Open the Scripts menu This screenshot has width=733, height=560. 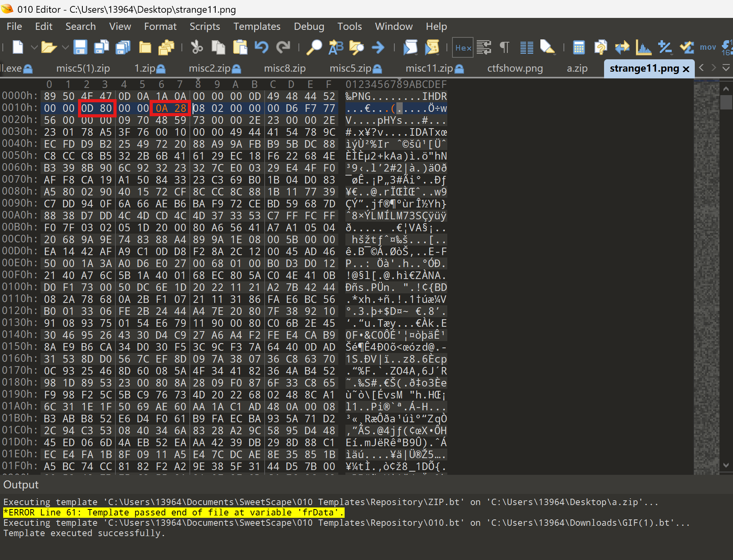coord(205,27)
